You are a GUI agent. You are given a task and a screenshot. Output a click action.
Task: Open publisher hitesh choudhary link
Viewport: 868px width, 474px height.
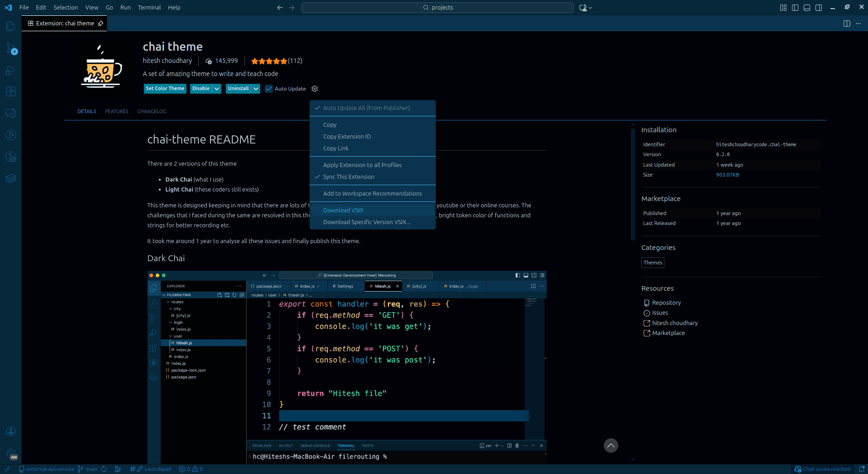coord(167,61)
